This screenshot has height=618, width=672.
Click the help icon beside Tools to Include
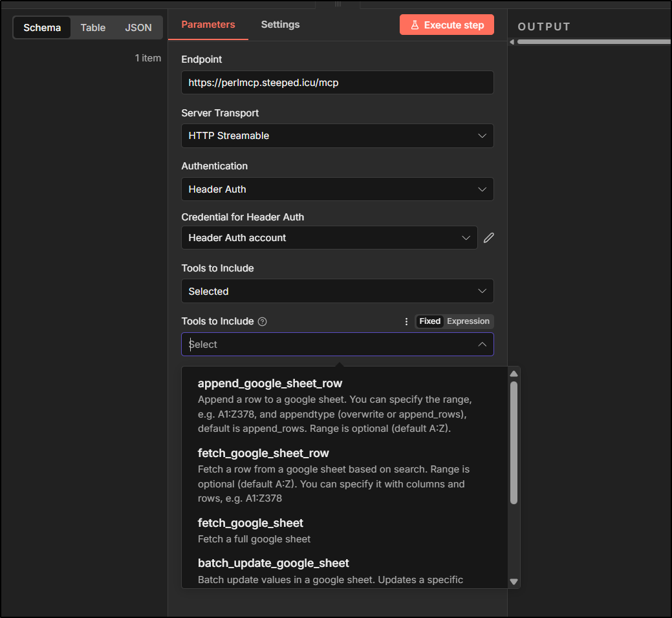pyautogui.click(x=262, y=321)
